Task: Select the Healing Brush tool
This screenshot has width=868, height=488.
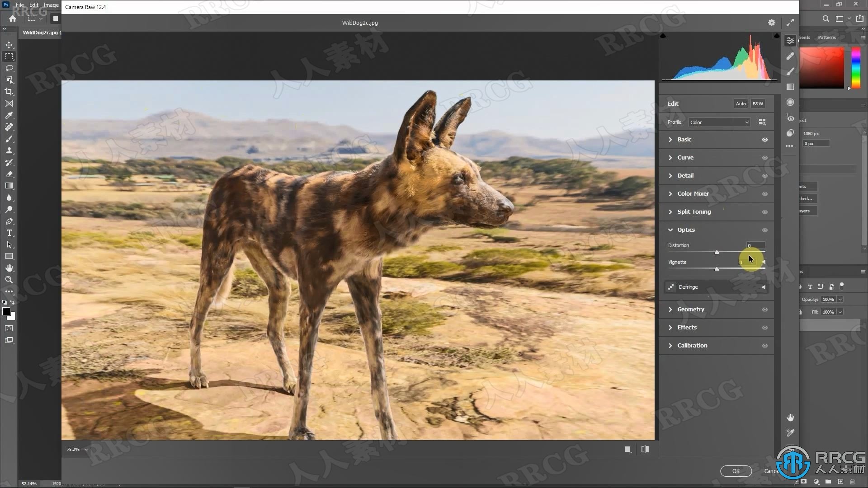Action: pyautogui.click(x=8, y=127)
